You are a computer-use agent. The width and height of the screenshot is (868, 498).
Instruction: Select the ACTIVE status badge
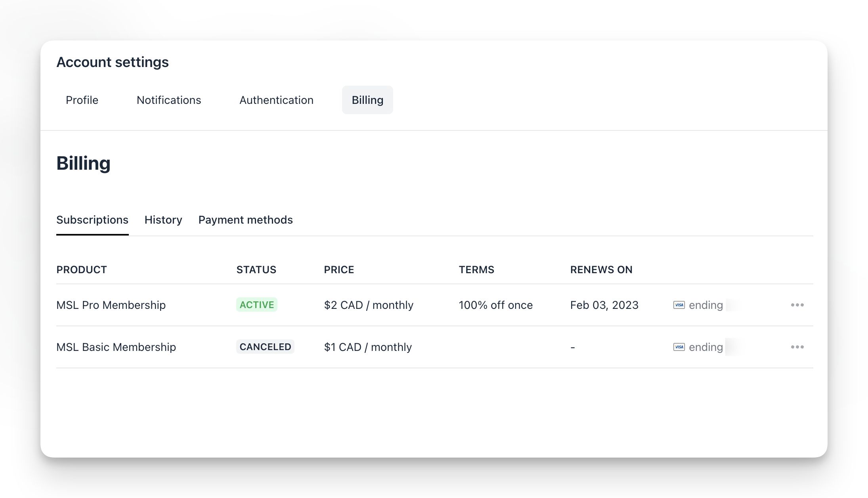click(x=257, y=305)
